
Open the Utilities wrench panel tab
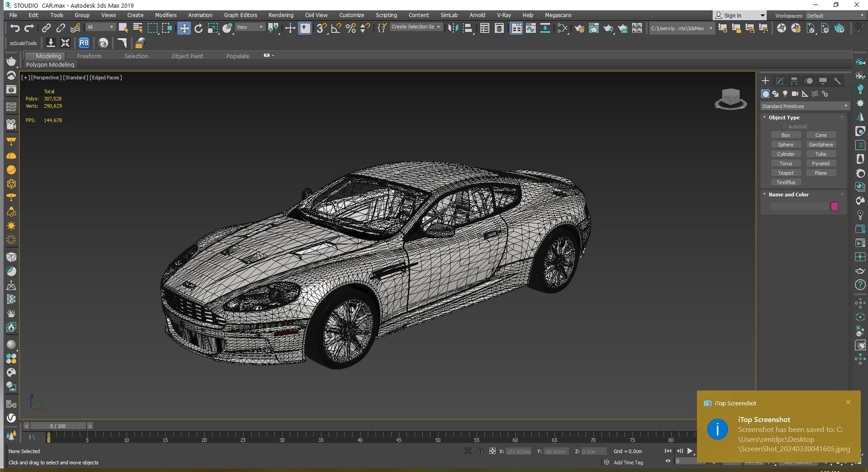[x=837, y=81]
